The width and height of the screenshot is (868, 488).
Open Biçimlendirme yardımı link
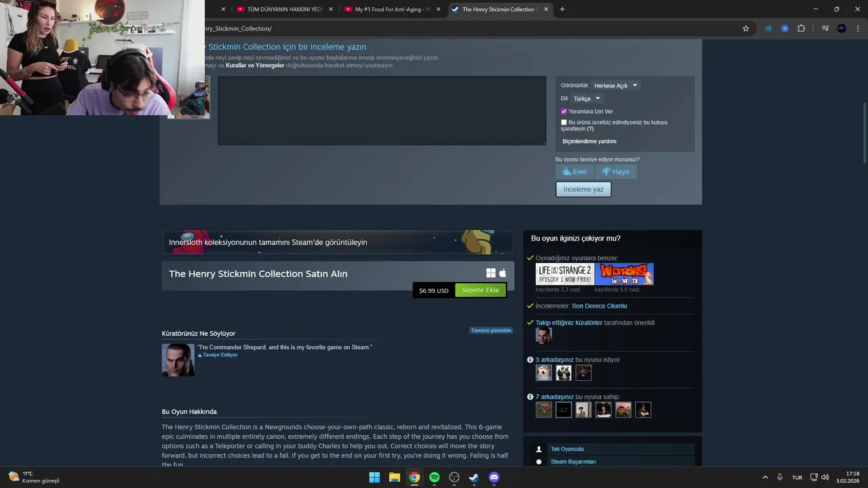coord(589,142)
